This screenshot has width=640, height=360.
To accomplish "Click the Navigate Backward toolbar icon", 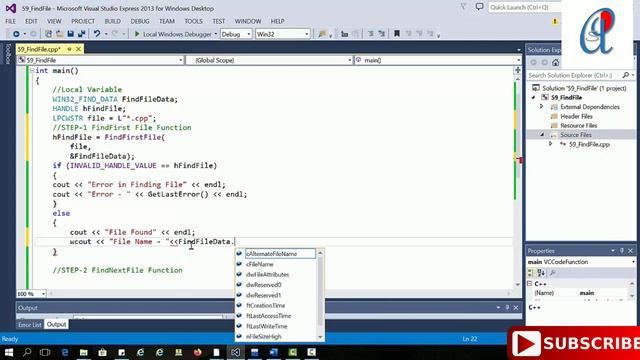I will (16, 34).
